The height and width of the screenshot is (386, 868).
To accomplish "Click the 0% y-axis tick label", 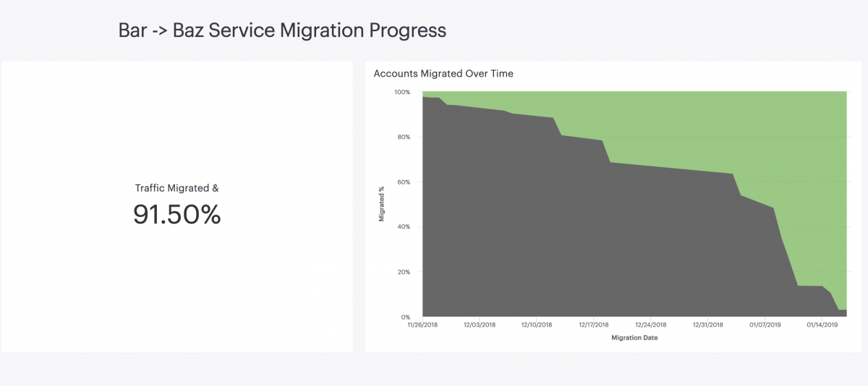I will [x=406, y=317].
